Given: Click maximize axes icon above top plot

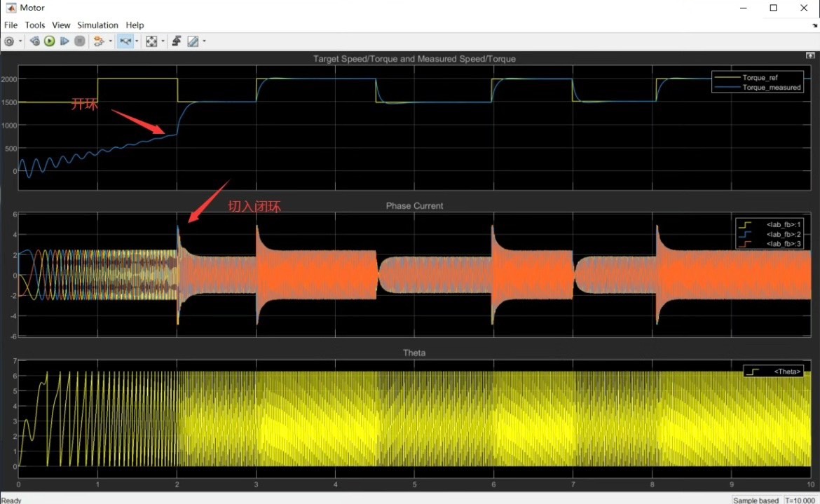Looking at the screenshot, I should [810, 55].
